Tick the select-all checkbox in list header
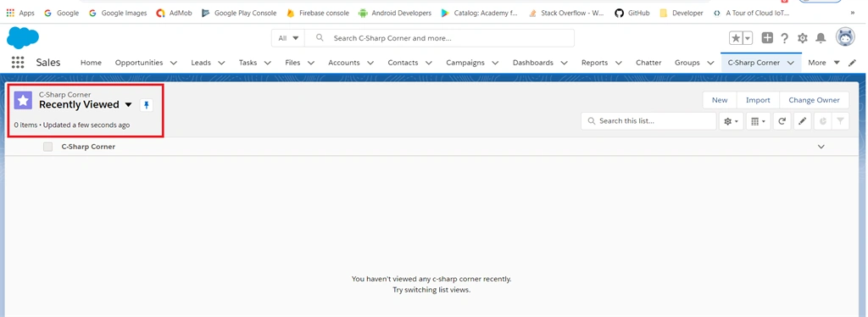868x317 pixels. click(48, 147)
